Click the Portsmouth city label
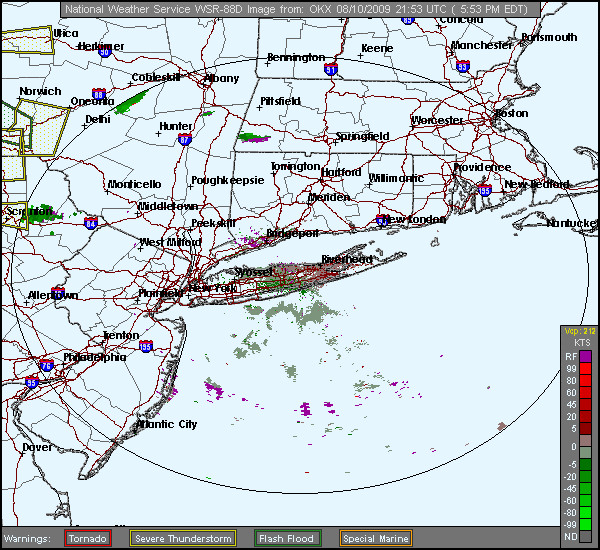 tap(549, 37)
